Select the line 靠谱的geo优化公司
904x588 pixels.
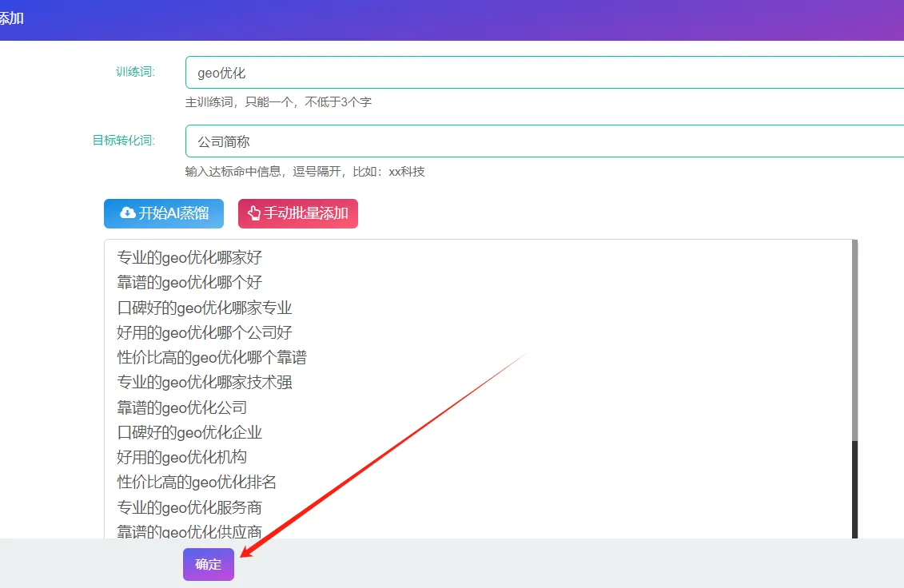click(182, 407)
